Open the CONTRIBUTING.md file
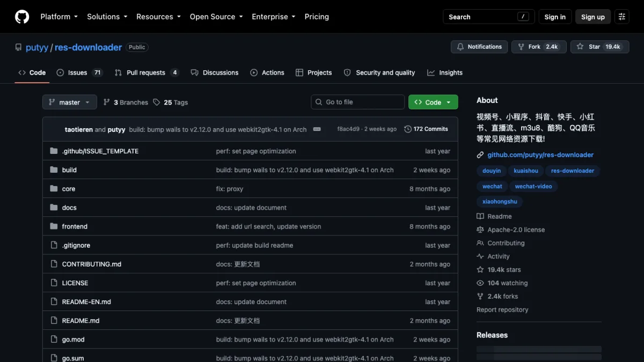 coord(92,264)
